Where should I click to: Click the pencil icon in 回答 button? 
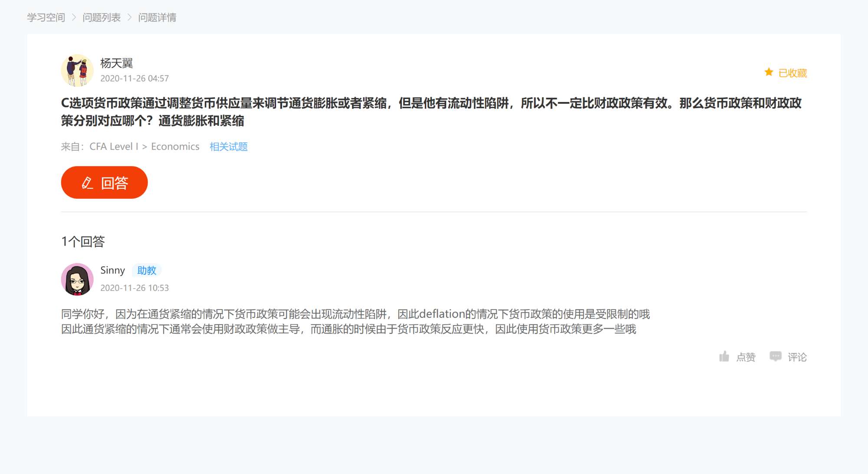87,183
